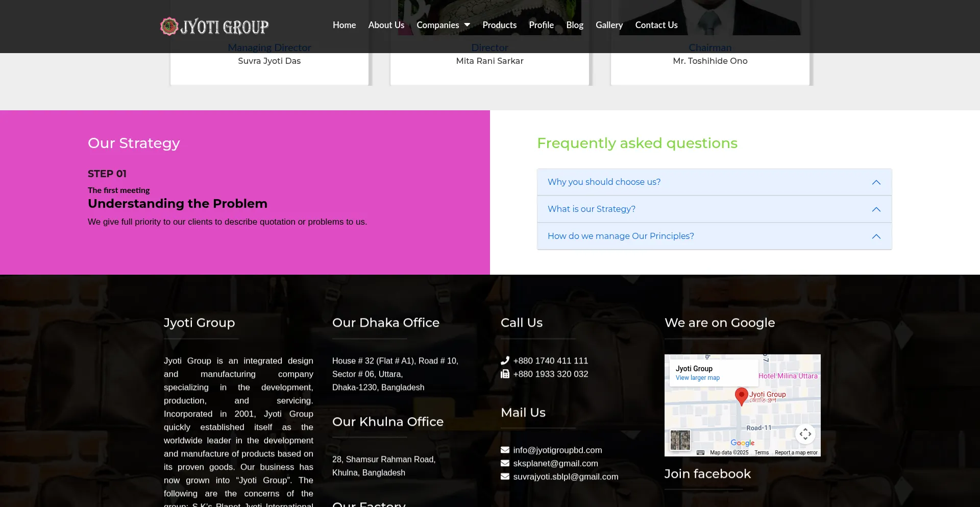This screenshot has width=980, height=507.
Task: Click the fax icon beside +880 1933 320 032
Action: (505, 374)
